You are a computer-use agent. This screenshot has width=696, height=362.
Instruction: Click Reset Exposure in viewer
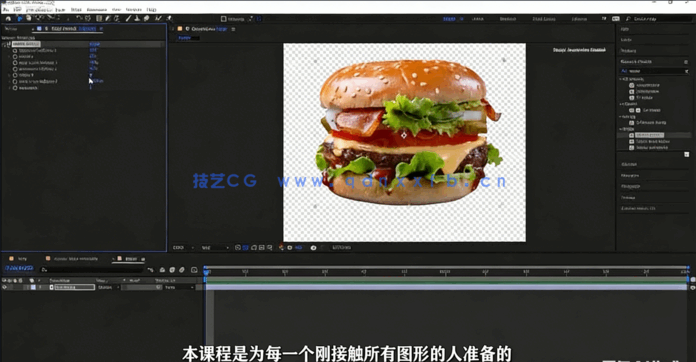click(x=290, y=248)
